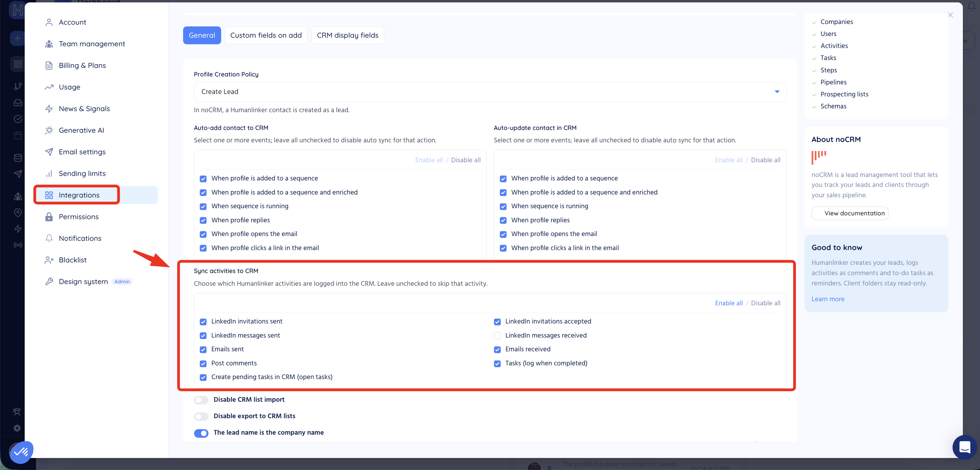Open the chat support bubble icon
Screen dimensions: 980x470
coord(965,447)
